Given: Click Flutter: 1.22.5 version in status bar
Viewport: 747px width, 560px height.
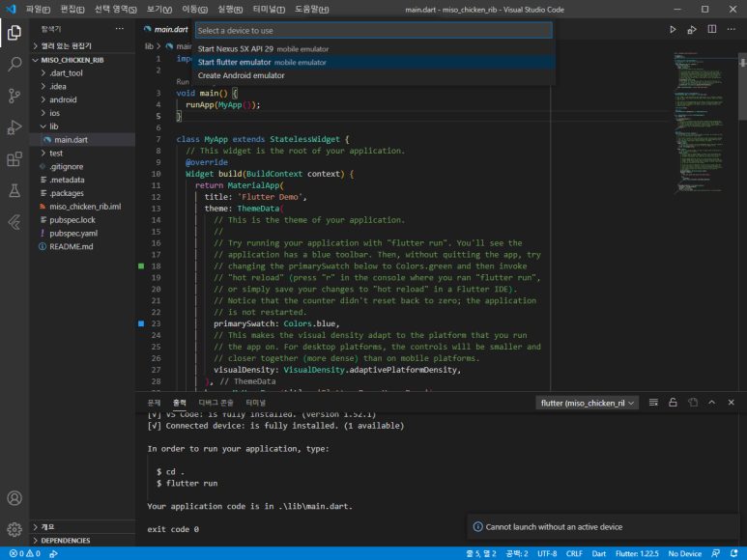Looking at the screenshot, I should coord(637,553).
